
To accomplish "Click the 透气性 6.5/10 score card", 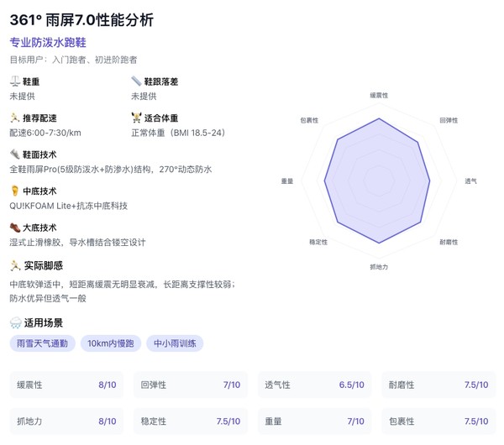I will click(x=314, y=385).
